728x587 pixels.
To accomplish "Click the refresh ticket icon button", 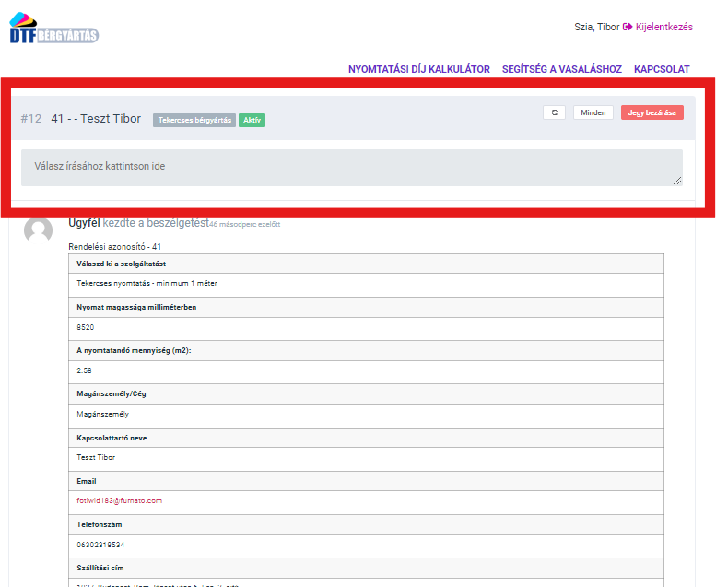I will pyautogui.click(x=554, y=112).
